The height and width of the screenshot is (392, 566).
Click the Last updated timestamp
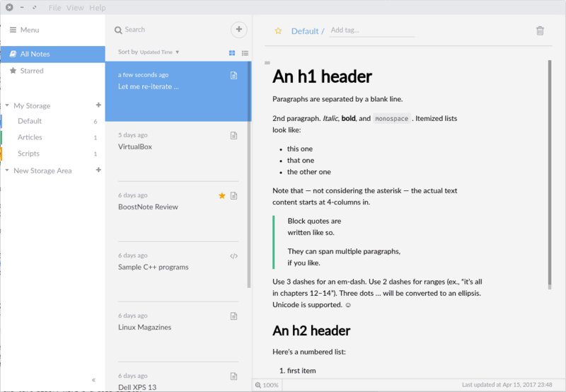coord(507,385)
